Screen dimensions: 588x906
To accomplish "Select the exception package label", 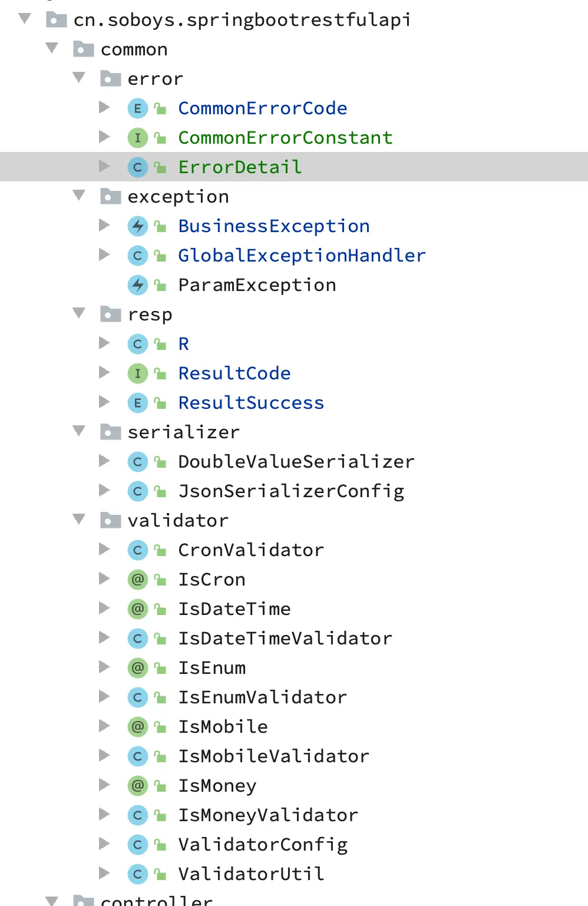I will pos(178,197).
